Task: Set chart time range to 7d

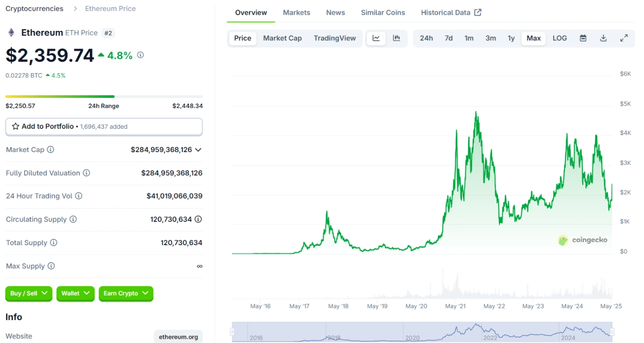Action: click(448, 38)
